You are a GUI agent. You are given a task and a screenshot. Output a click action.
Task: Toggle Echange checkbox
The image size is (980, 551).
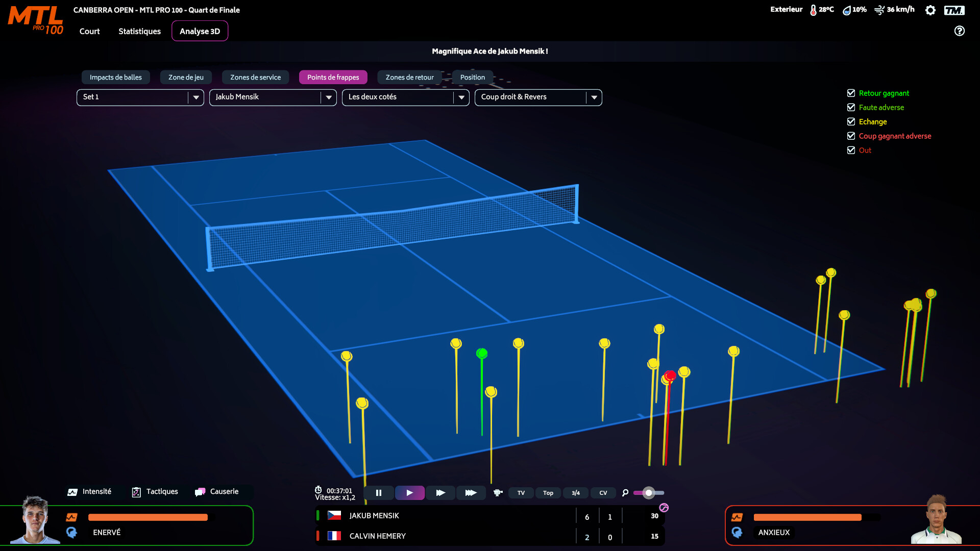pyautogui.click(x=851, y=121)
